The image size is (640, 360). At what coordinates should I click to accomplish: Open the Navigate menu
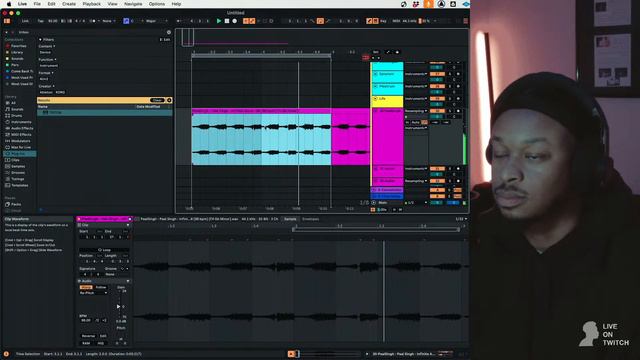[x=133, y=4]
